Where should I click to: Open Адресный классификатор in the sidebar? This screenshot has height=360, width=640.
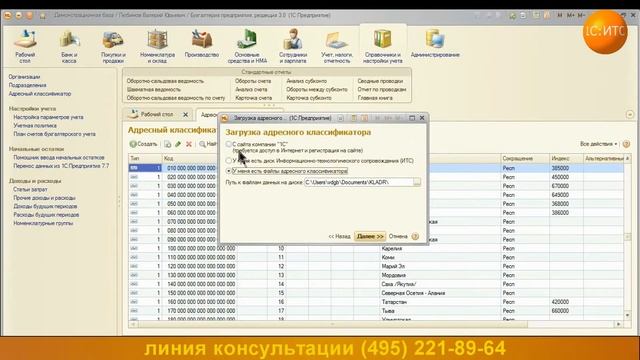40,94
